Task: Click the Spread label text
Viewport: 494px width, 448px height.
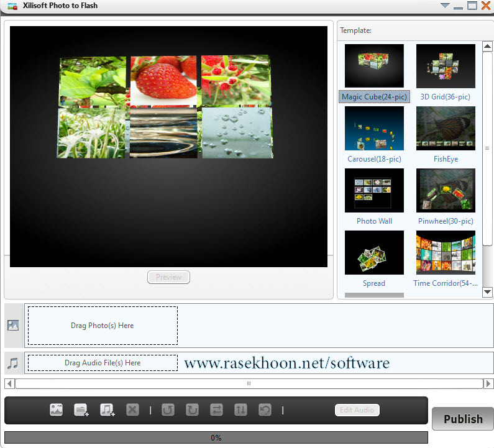Action: pyautogui.click(x=374, y=283)
